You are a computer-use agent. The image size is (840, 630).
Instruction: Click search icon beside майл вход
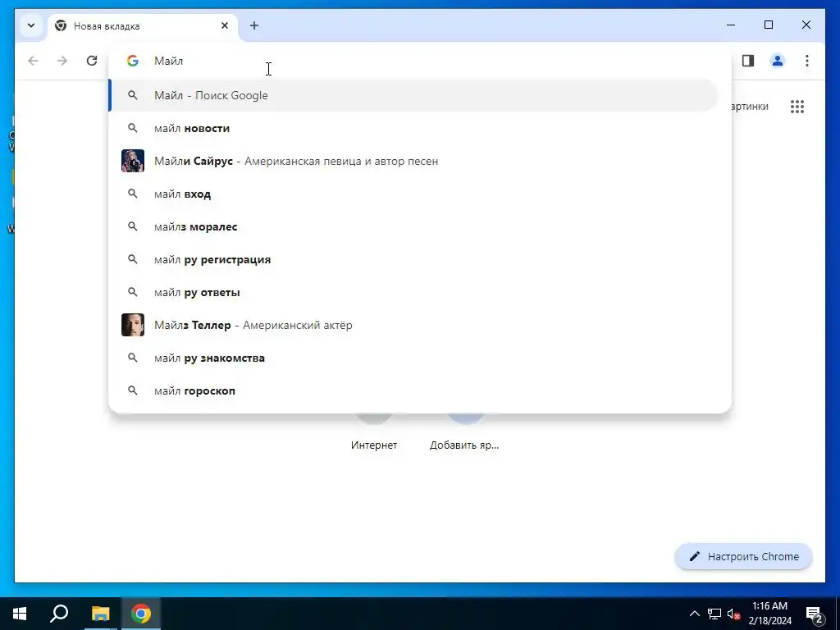click(x=132, y=194)
